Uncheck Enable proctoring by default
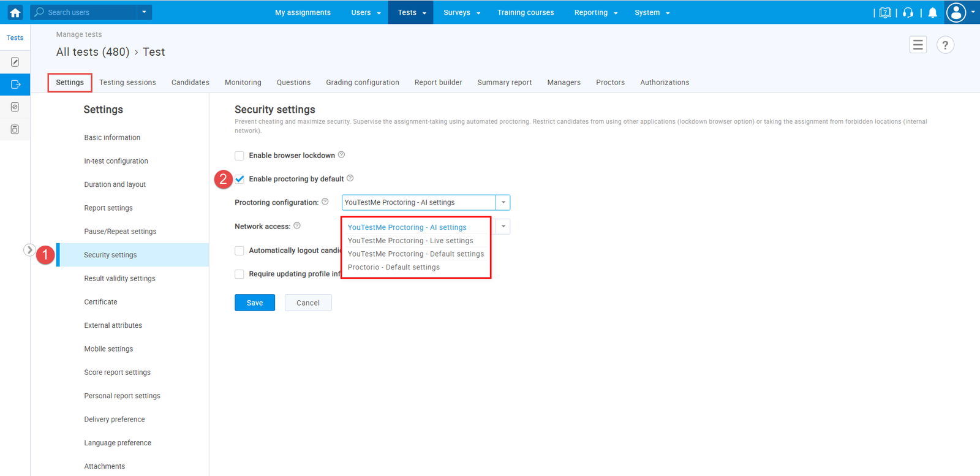 coord(239,179)
